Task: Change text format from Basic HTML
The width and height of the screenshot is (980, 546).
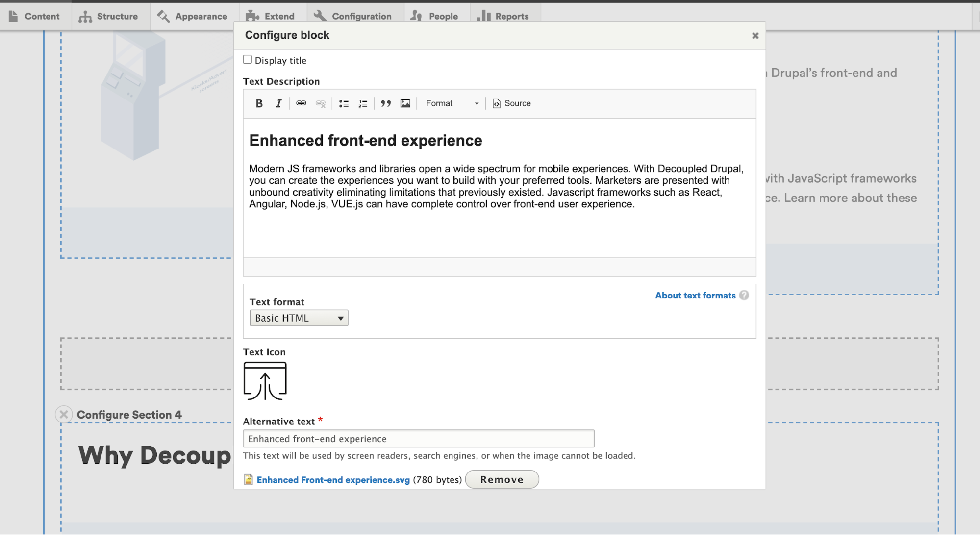Action: click(299, 318)
